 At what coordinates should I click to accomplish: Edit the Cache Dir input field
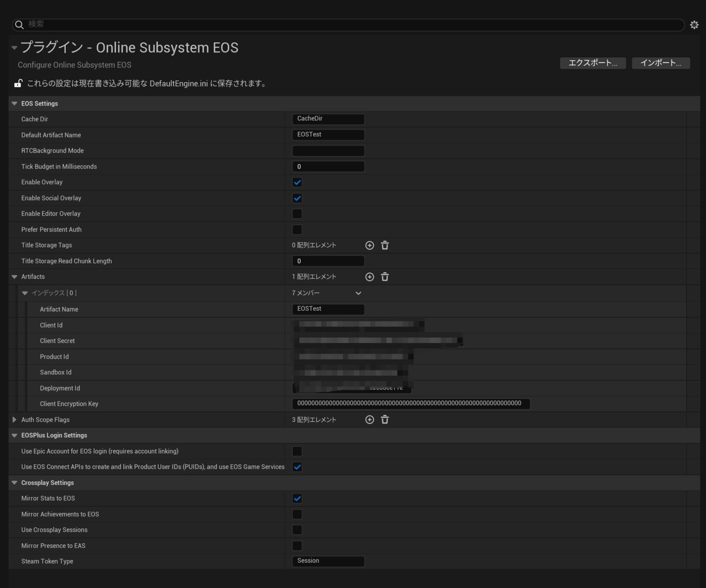tap(328, 119)
